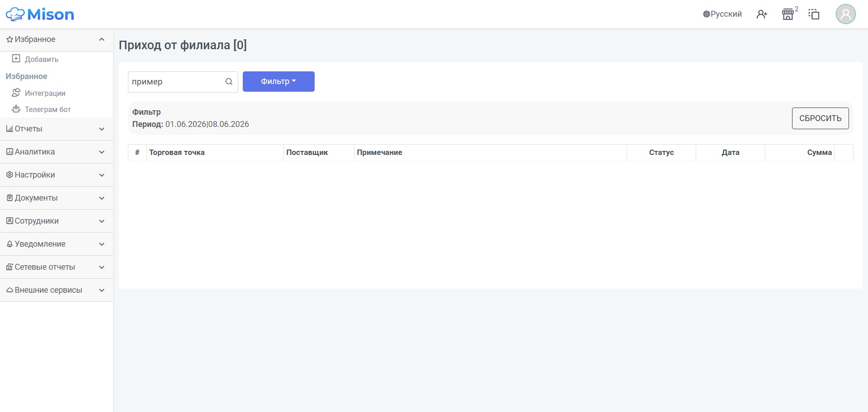Screen dimensions: 868x412
Task: Click the Mison logo
Action: click(40, 14)
